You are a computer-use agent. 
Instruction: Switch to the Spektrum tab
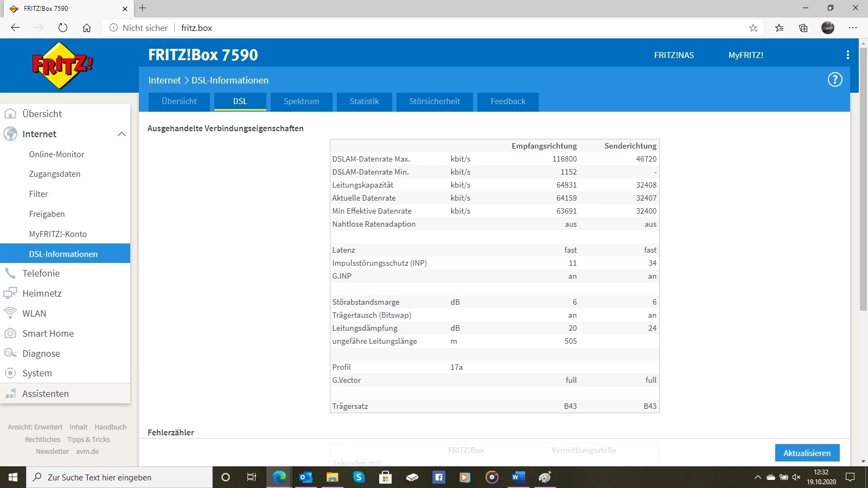(x=301, y=101)
